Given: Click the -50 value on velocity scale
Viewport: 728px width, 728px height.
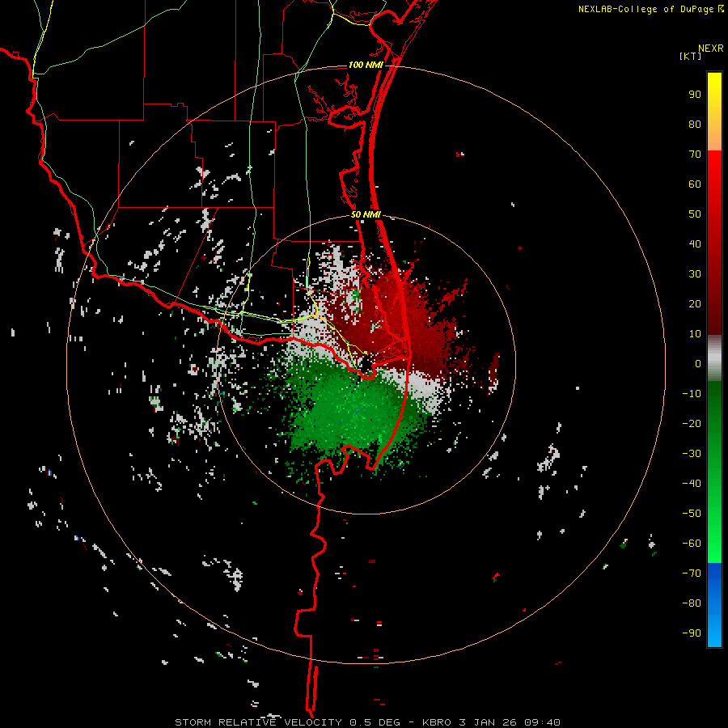Looking at the screenshot, I should [x=692, y=514].
